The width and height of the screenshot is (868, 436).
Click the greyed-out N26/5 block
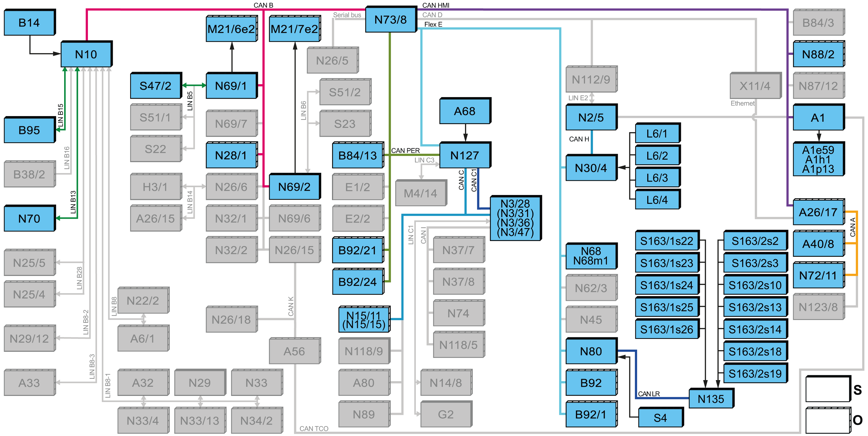coord(332,60)
